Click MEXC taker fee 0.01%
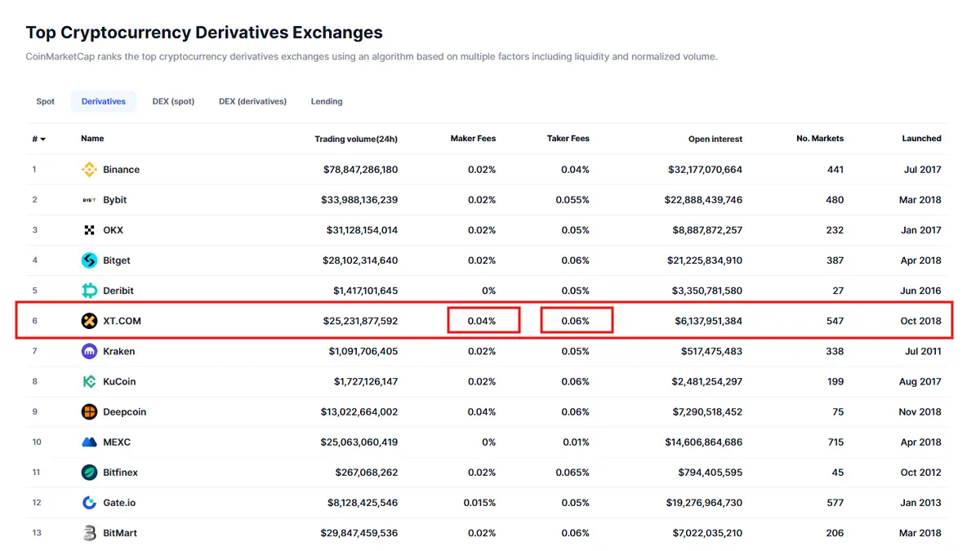 tap(576, 442)
